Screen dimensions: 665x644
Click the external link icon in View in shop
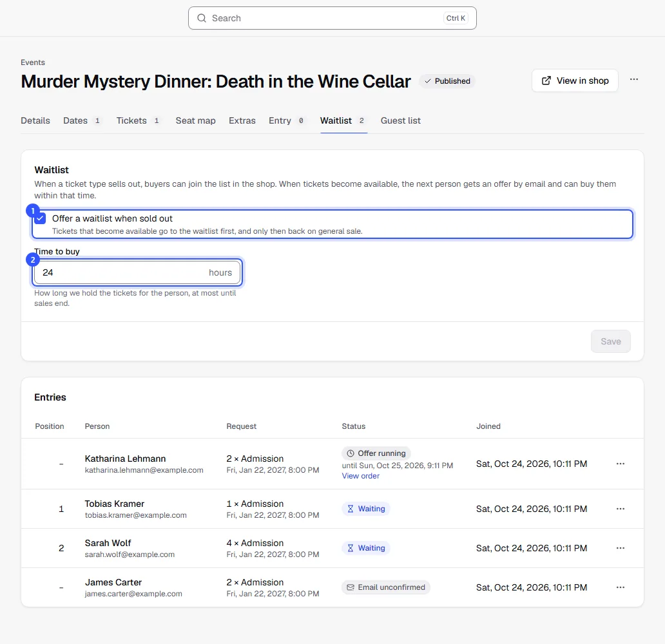[x=546, y=80]
